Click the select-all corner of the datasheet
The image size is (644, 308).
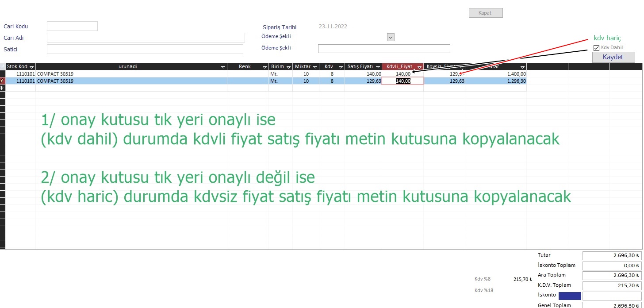(3, 66)
